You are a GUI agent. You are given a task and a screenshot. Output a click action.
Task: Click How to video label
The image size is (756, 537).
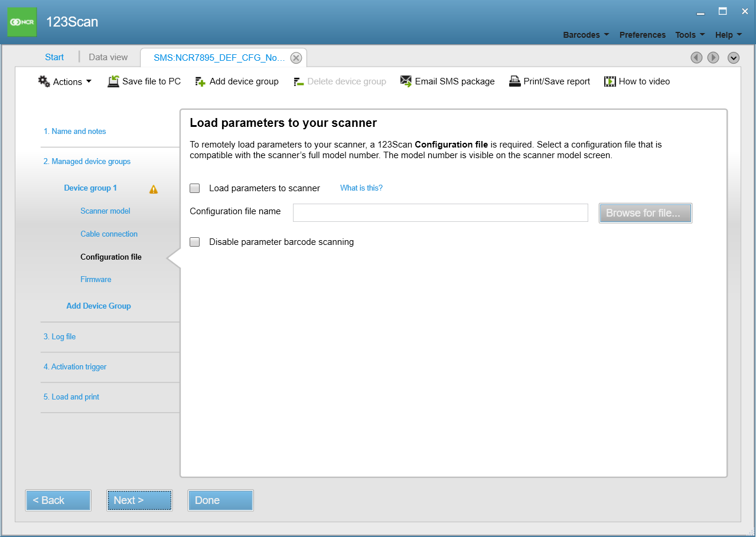pyautogui.click(x=644, y=81)
